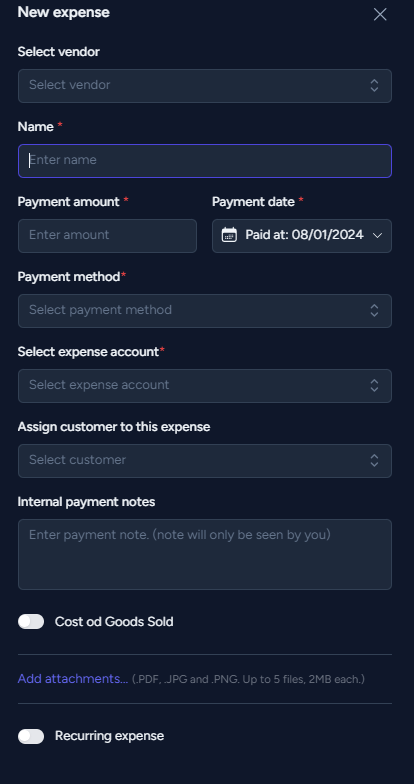Open the Select vendor dropdown

[x=205, y=86]
